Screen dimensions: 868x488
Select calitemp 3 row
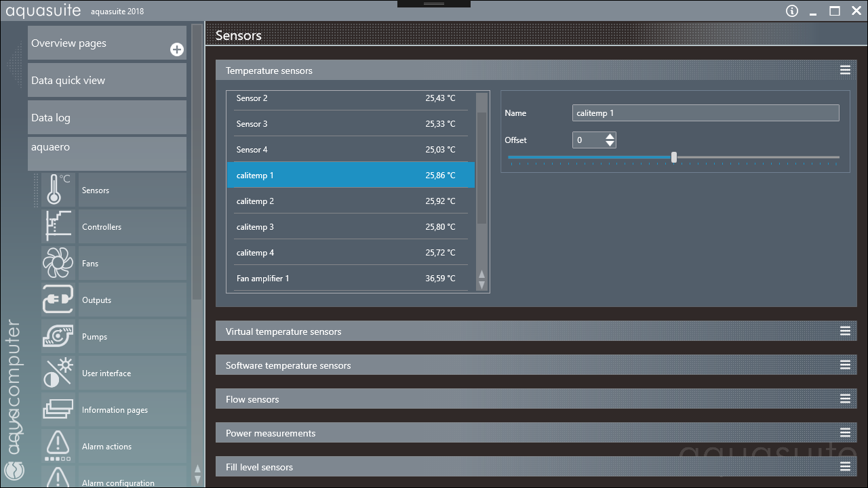click(x=351, y=227)
